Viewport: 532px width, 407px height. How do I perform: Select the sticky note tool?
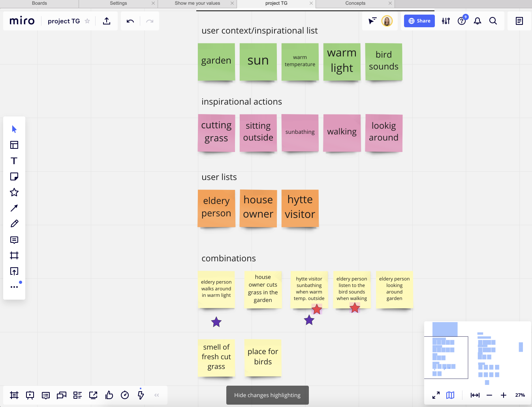[x=14, y=176]
